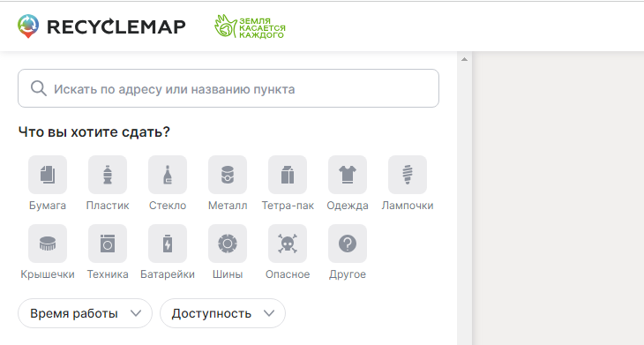Screen dimensions: 644x345
Task: Click the Тетра-пак label text
Action: pos(288,206)
